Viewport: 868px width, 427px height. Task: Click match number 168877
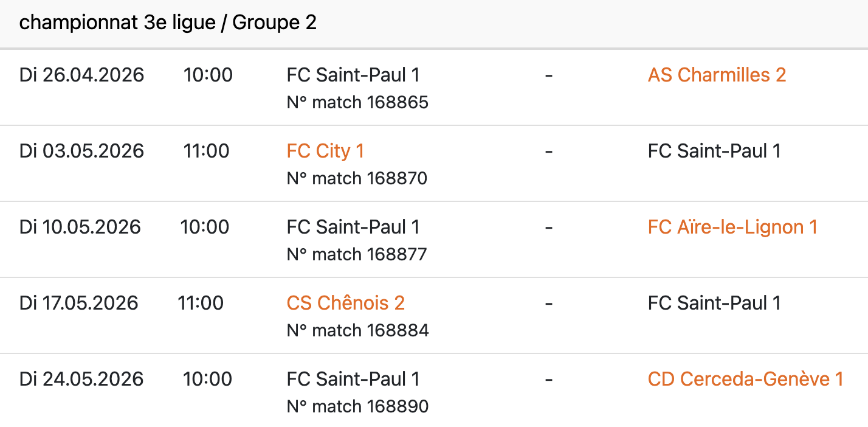(357, 254)
